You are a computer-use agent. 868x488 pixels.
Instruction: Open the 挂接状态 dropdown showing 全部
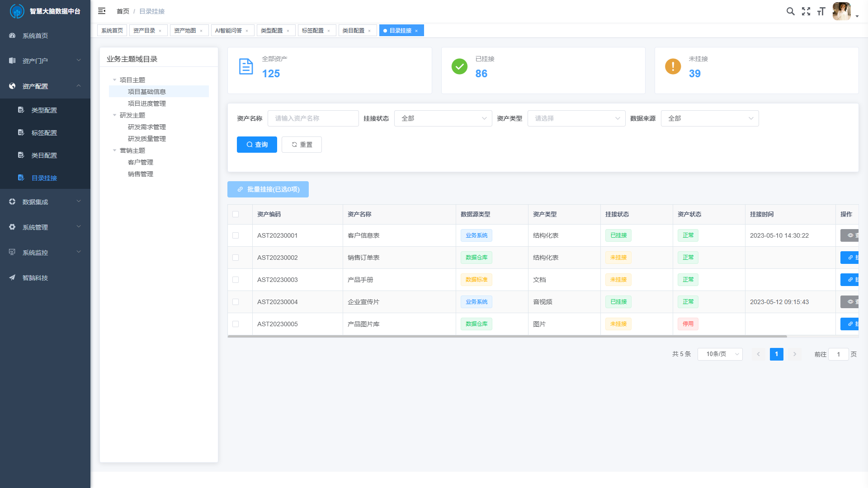pos(443,118)
